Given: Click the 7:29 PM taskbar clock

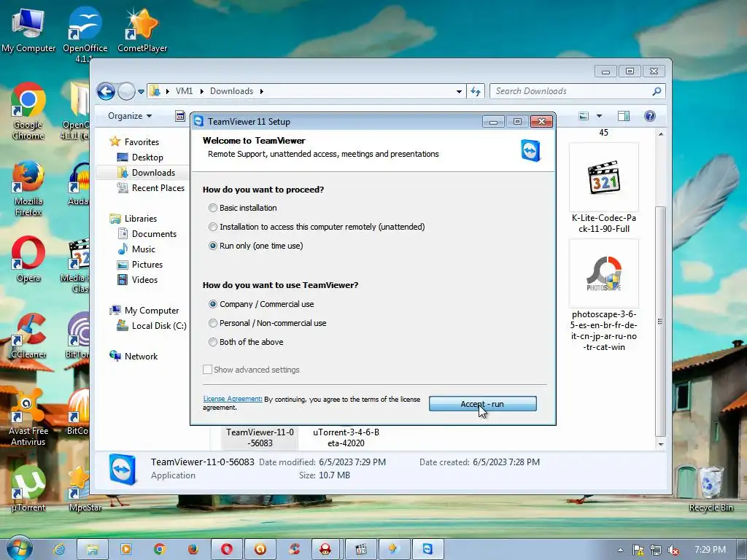Looking at the screenshot, I should pos(711,550).
